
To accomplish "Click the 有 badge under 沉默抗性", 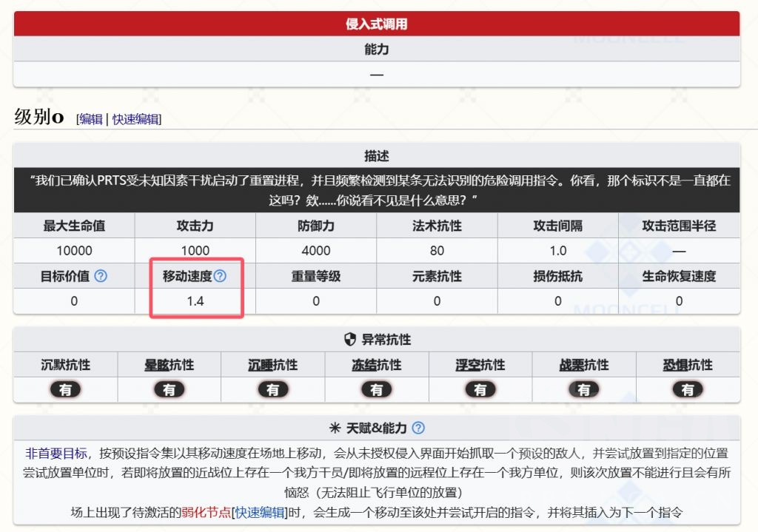I will point(65,388).
